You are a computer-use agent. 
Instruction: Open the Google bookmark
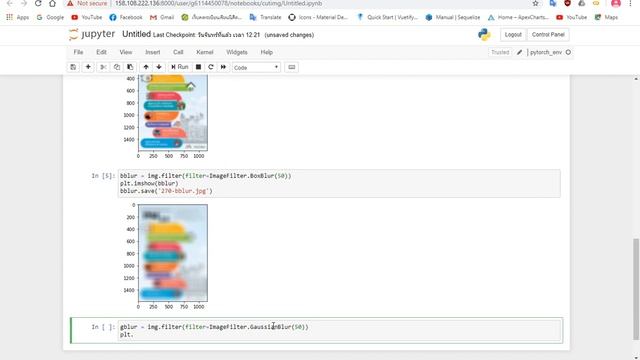click(x=50, y=17)
